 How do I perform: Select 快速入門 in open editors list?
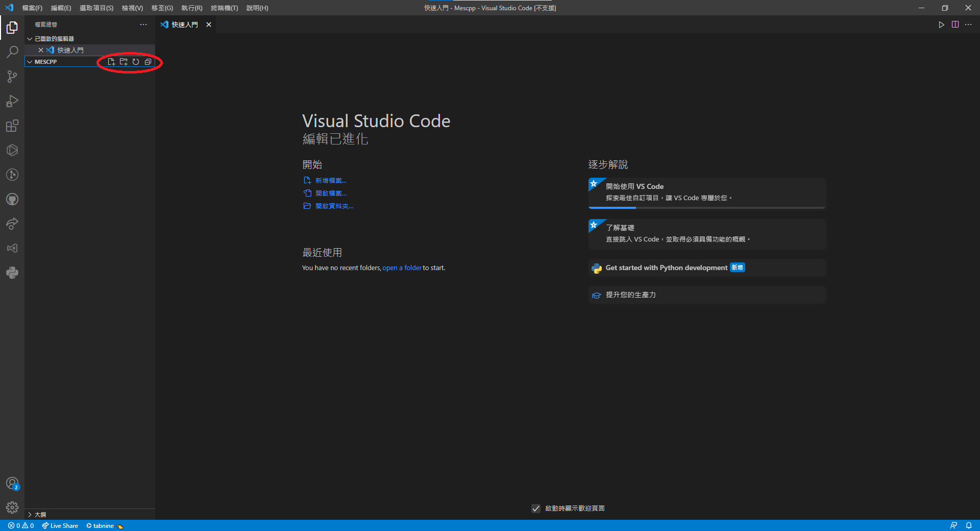70,50
